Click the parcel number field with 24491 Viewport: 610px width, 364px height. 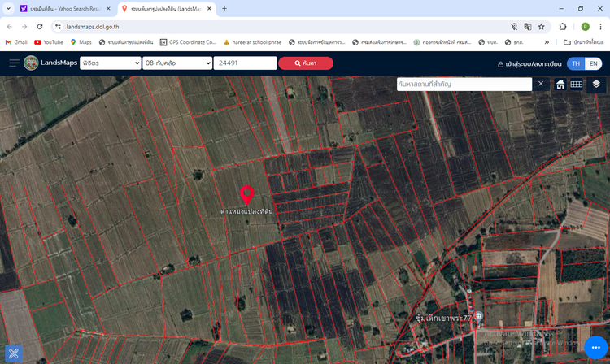pos(245,63)
